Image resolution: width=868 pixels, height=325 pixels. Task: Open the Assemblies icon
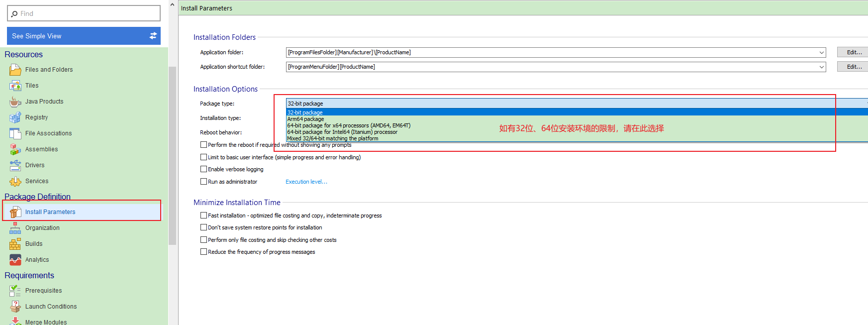pos(15,149)
